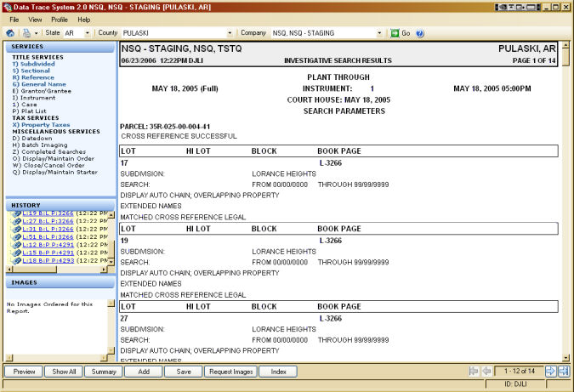Click the down arrow of report scrollbar
Image resolution: width=574 pixels, height=392 pixels.
tap(565, 356)
